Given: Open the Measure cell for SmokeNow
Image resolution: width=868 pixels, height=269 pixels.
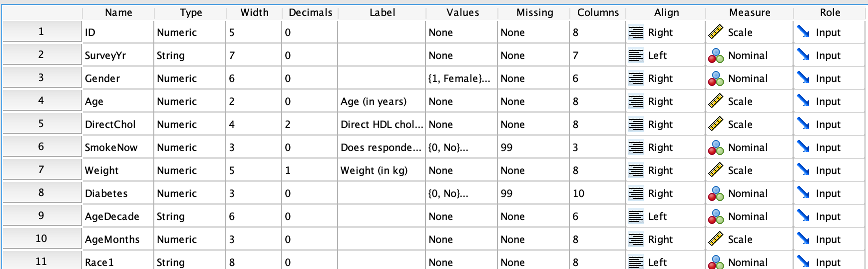Looking at the screenshot, I should (x=749, y=147).
